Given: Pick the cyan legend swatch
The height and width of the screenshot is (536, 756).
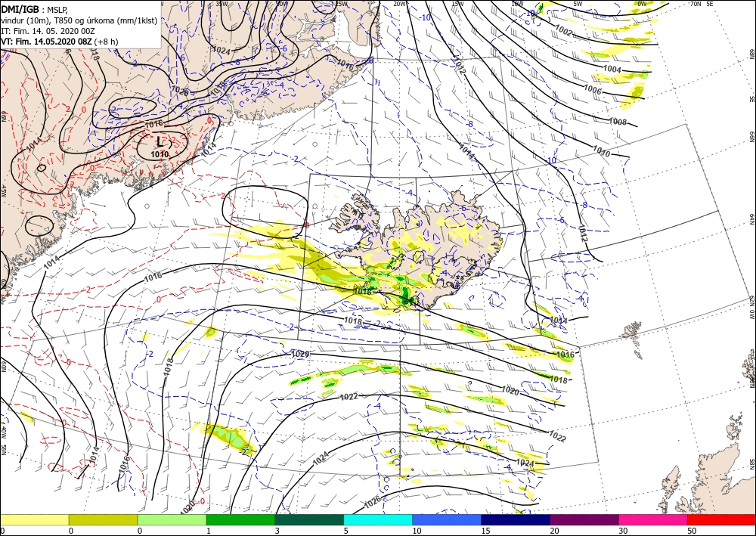Looking at the screenshot, I should tap(378, 519).
